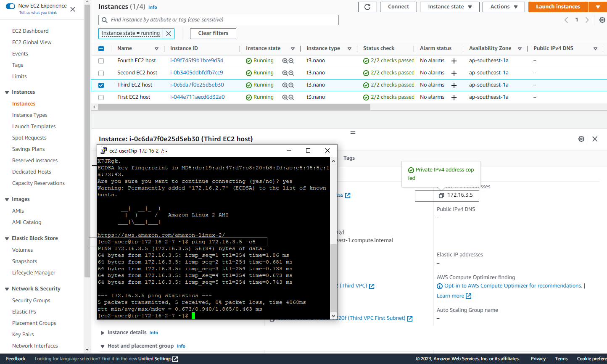Collapse the Elastic Block Store sidebar section
Image resolution: width=607 pixels, height=364 pixels.
(x=7, y=239)
